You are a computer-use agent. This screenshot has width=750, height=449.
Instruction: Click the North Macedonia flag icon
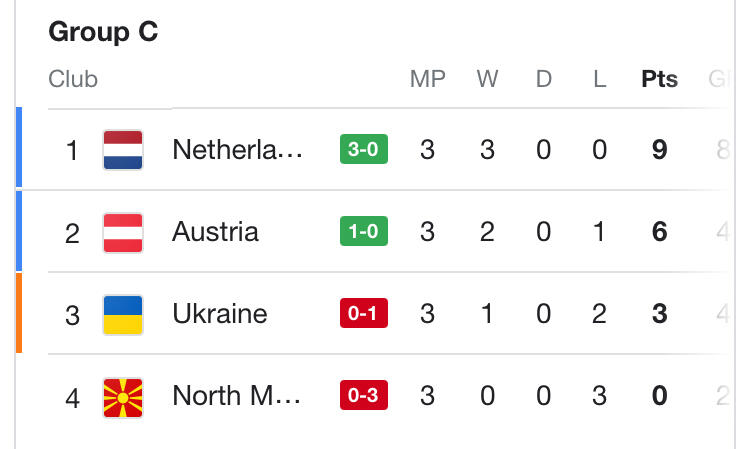coord(123,397)
